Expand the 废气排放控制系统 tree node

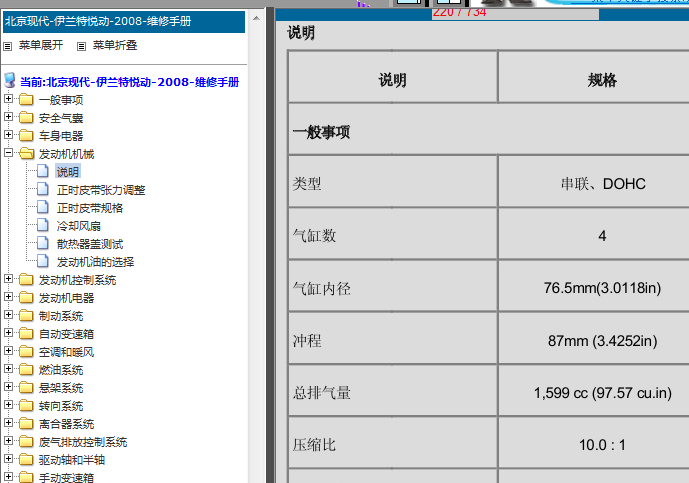point(8,441)
